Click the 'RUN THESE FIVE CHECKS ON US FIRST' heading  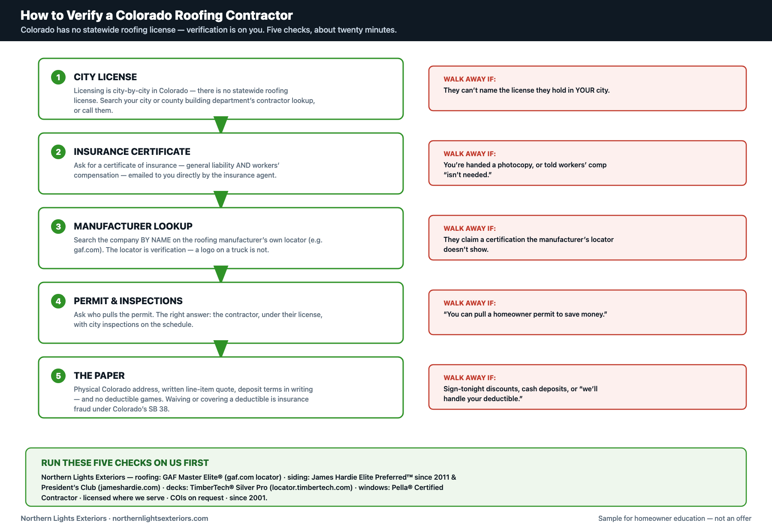(x=125, y=463)
